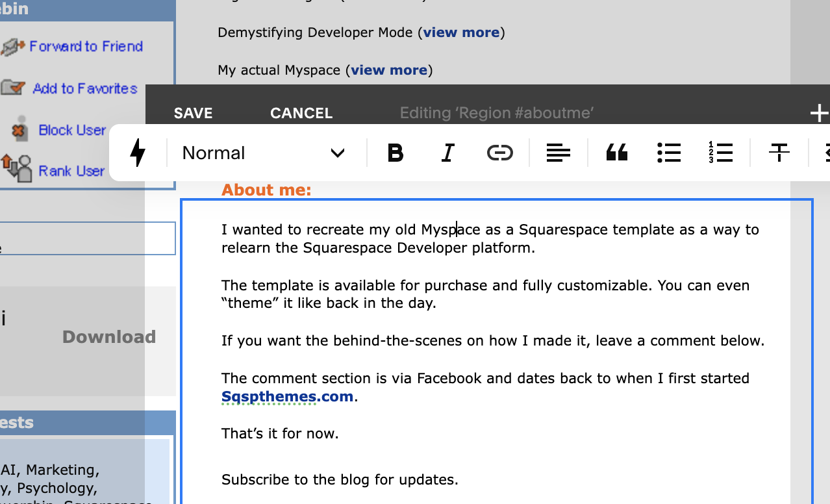Open the Normal text style dropdown
This screenshot has width=830, height=504.
263,153
